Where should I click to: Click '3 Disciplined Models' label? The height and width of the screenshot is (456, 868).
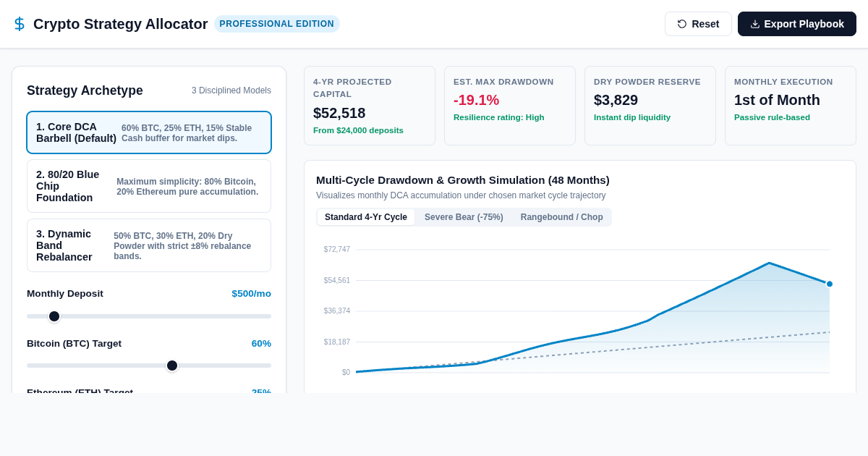pyautogui.click(x=231, y=90)
